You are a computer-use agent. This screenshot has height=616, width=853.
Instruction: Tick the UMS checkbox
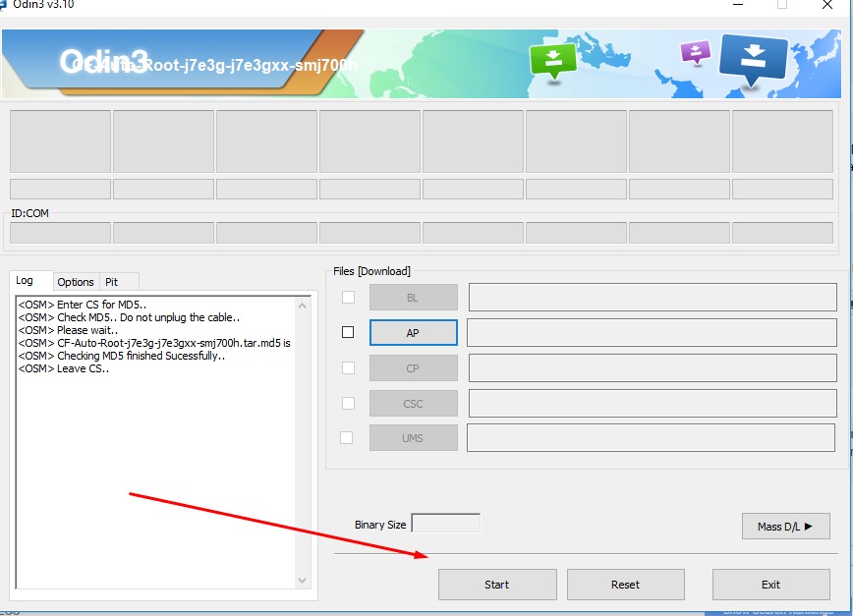(347, 437)
